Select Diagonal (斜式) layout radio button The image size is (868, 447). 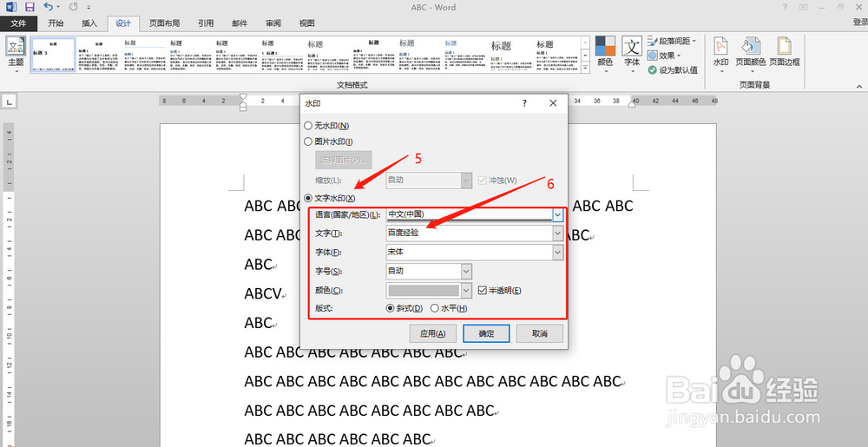click(x=391, y=308)
